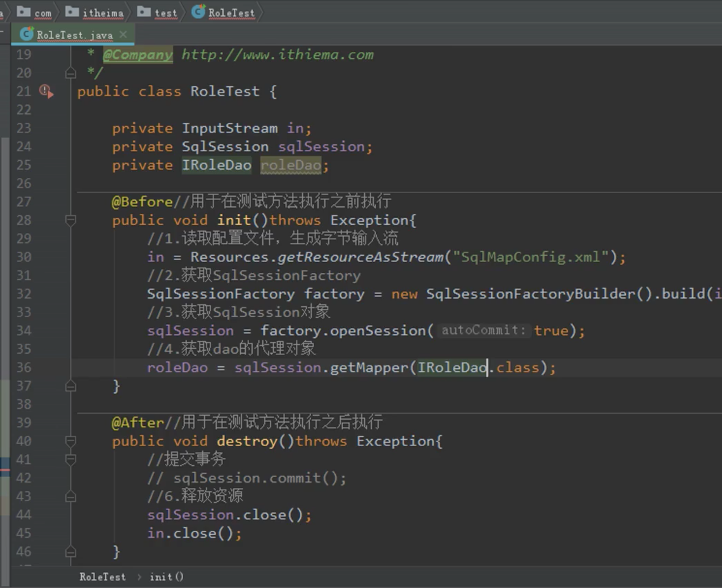Click the "SqlMapConfig.xml" string literal
722x588 pixels.
pos(530,257)
